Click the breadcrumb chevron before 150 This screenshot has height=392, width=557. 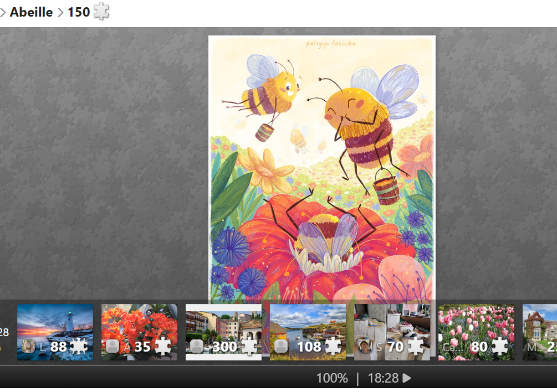point(60,13)
